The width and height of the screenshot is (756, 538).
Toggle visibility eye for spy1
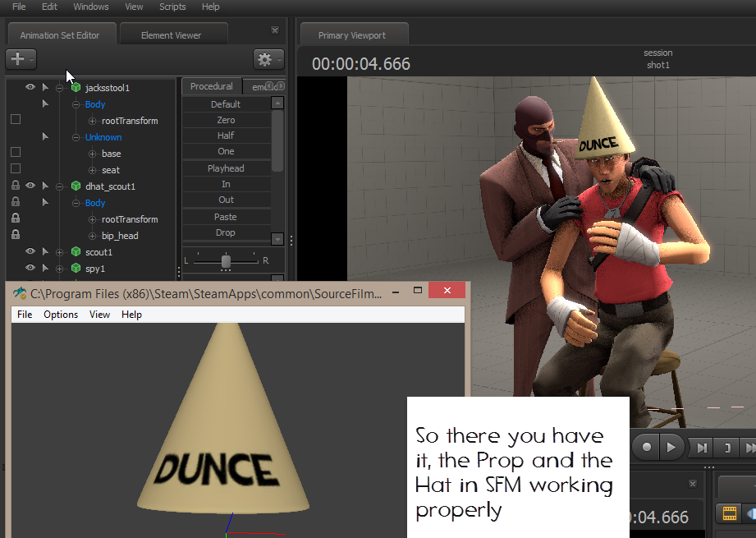tap(30, 267)
